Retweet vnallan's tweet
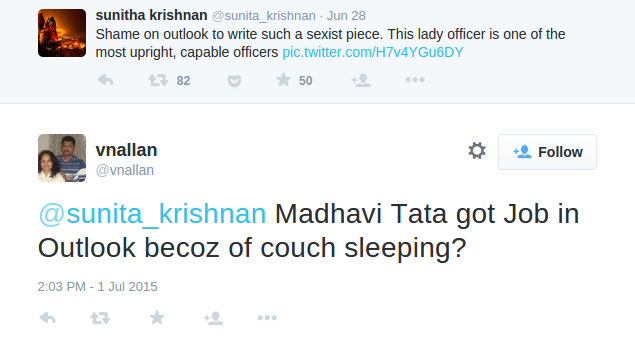Viewport: 635px width, 362px height. point(100,318)
